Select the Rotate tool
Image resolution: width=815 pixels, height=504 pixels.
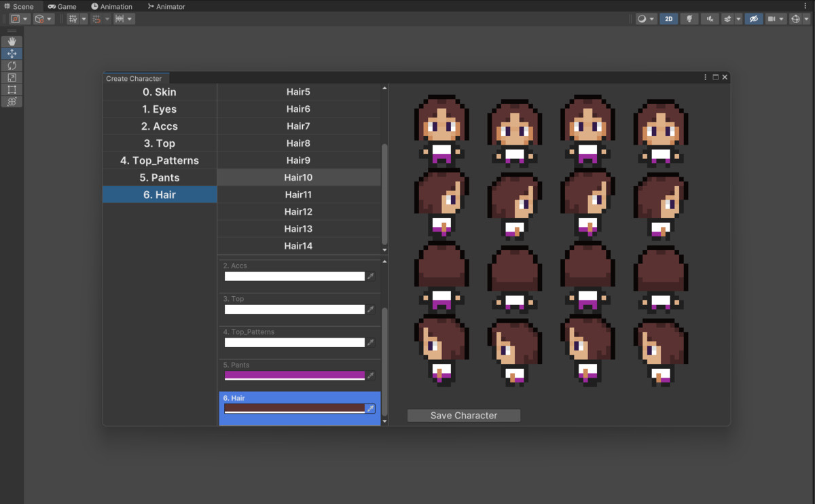click(12, 66)
